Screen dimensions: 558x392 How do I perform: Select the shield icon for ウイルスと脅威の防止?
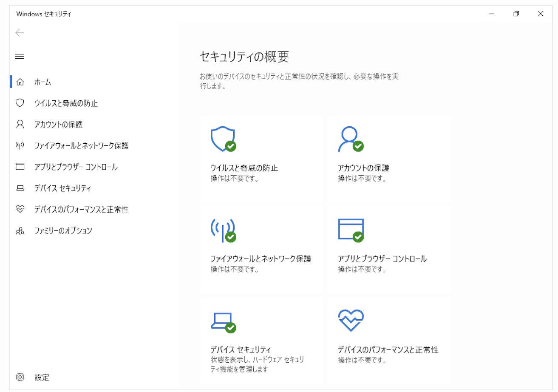tap(20, 103)
